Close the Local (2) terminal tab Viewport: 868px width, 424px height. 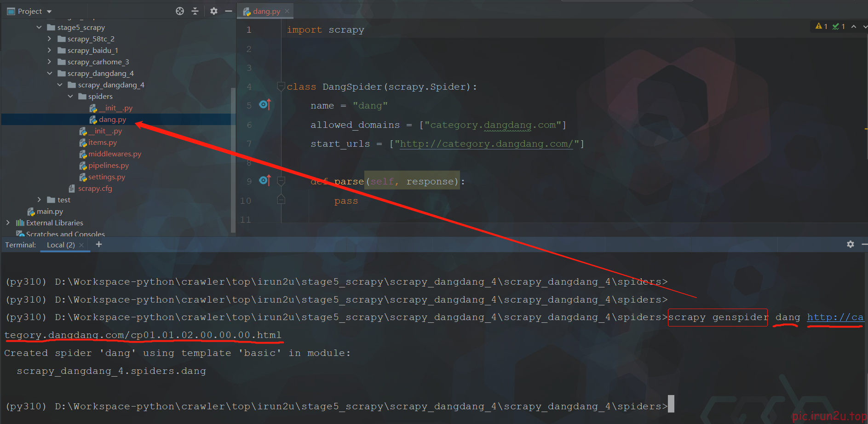[x=81, y=245]
